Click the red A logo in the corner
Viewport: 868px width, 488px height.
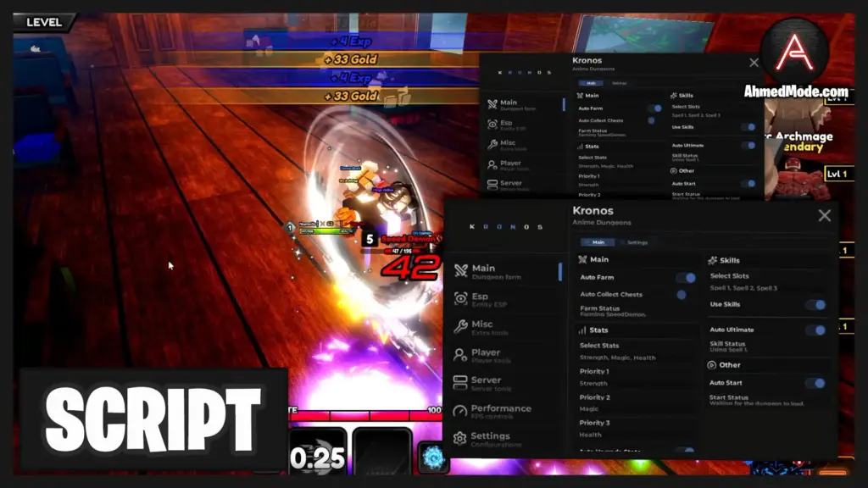click(x=794, y=53)
